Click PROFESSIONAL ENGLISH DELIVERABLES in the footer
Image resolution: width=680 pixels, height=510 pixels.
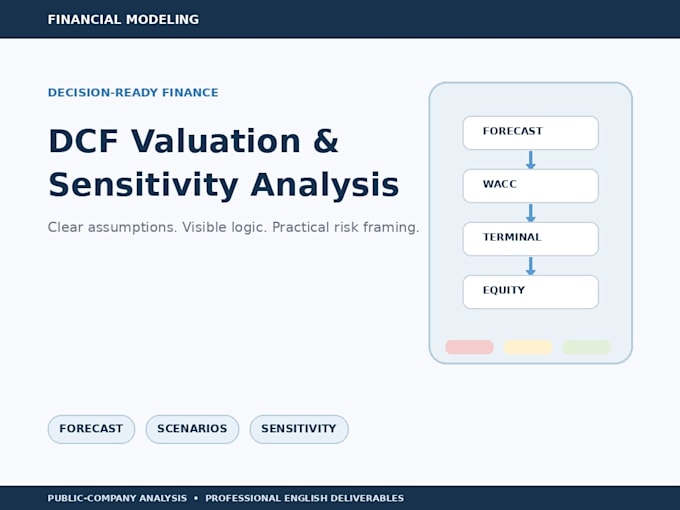pos(304,498)
